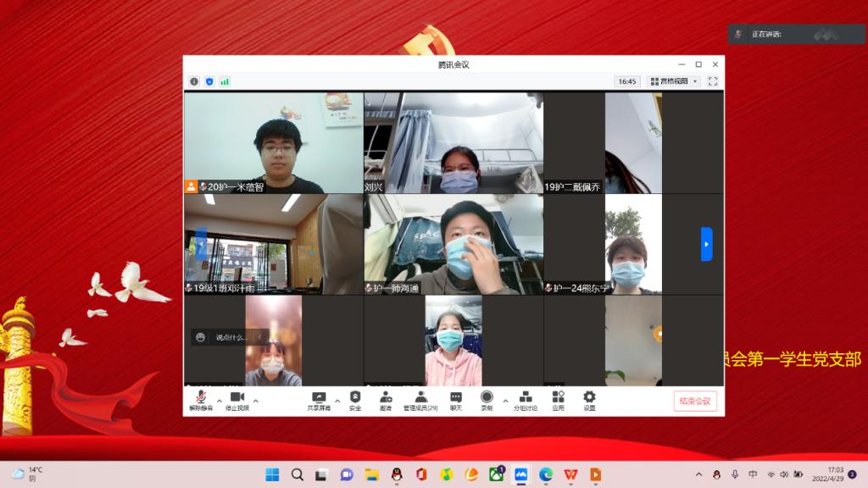Expand share options arrow beside 共享屏幕
This screenshot has height=488, width=868.
point(337,400)
